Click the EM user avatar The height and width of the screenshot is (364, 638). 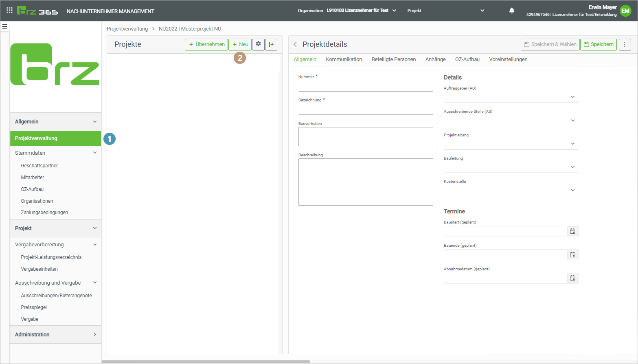(x=625, y=11)
